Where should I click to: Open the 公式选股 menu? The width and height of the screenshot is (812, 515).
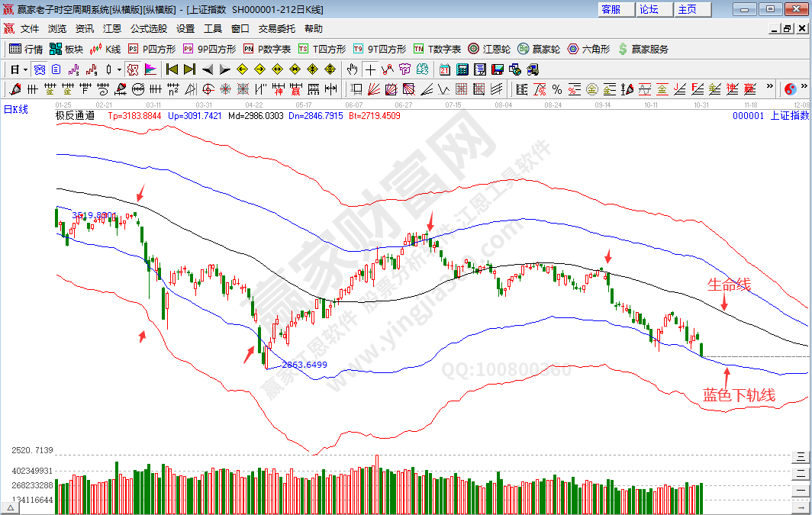point(148,28)
